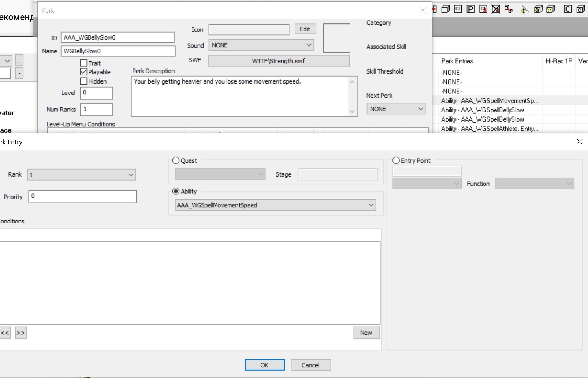588x378 pixels.
Task: Click the cube with yellow X icon
Action: click(x=551, y=9)
